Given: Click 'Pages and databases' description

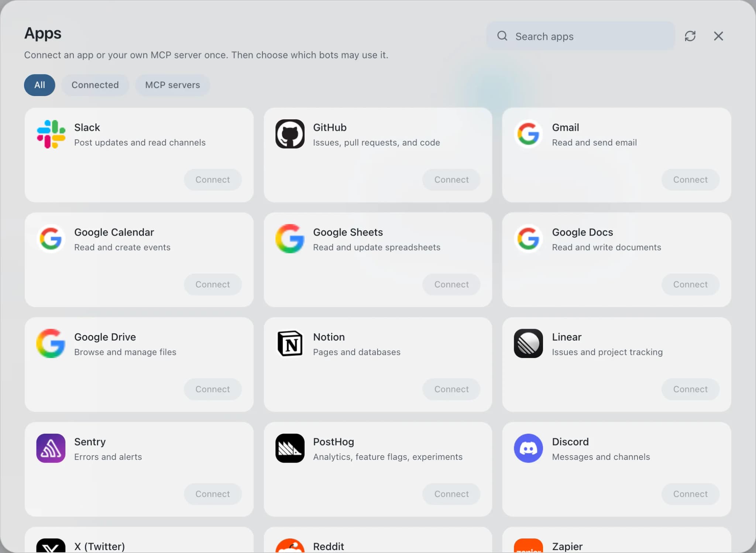Looking at the screenshot, I should 357,352.
